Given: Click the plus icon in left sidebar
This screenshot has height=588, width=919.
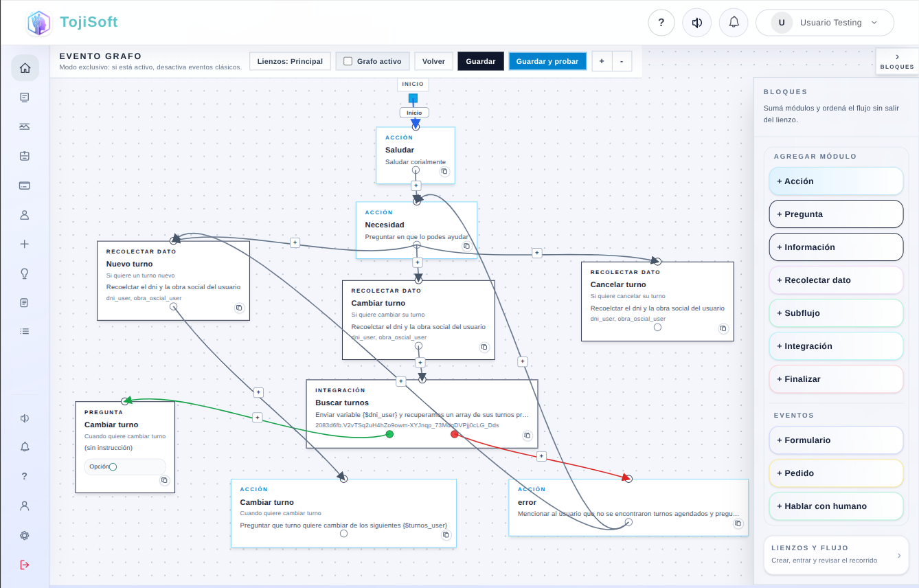Looking at the screenshot, I should tap(25, 244).
